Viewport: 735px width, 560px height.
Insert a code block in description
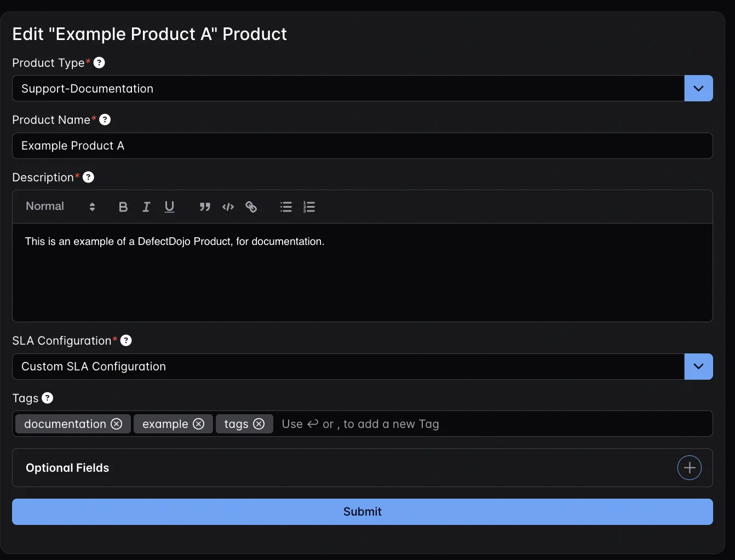click(x=228, y=207)
